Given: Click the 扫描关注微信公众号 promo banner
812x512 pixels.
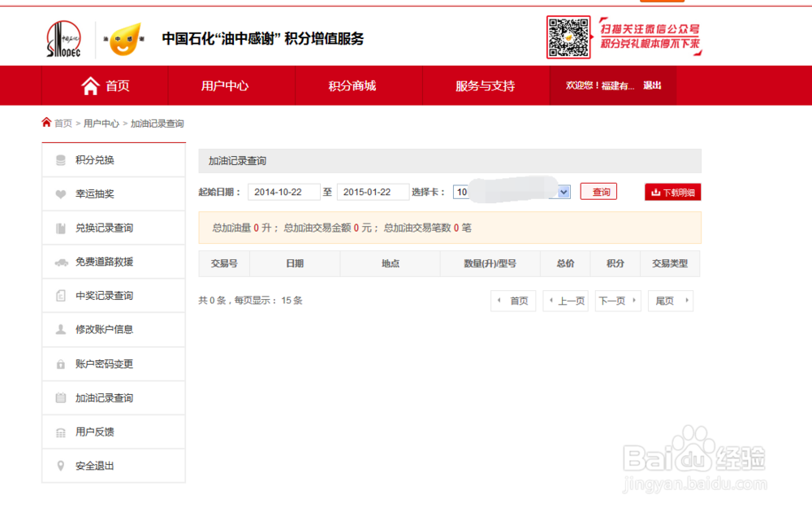Looking at the screenshot, I should (650, 37).
